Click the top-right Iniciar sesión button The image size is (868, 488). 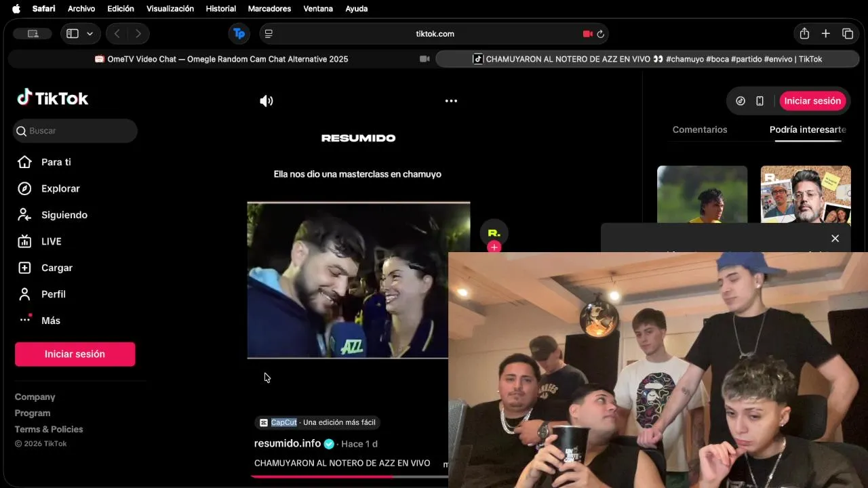pos(812,101)
